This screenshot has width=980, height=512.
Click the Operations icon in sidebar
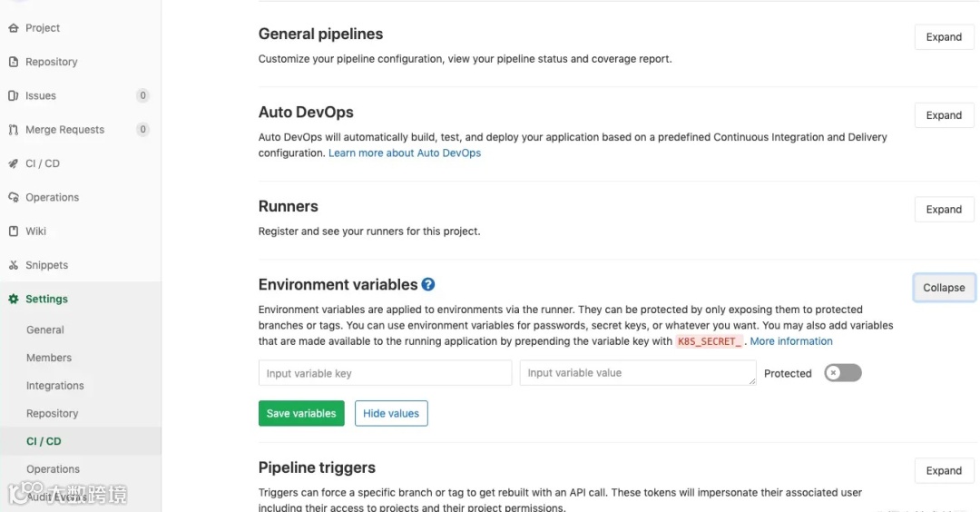(13, 197)
